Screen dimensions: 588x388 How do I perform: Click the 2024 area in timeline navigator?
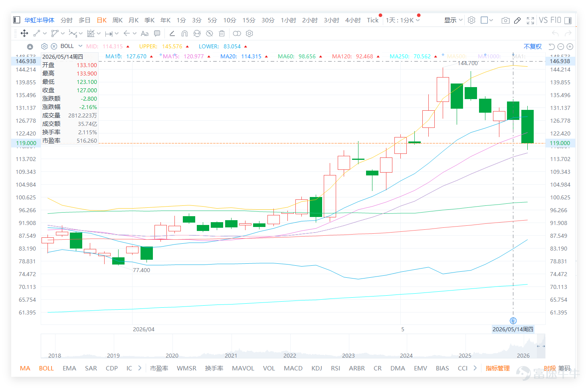pos(406,355)
